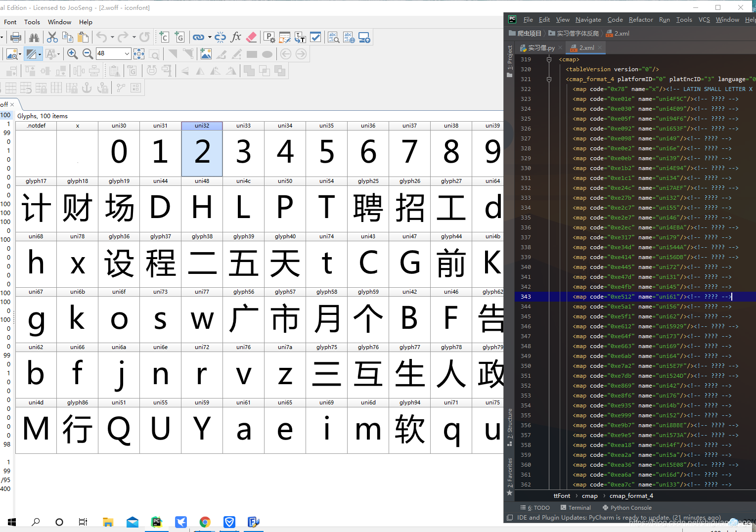Open the Refactor menu in PyCharm
This screenshot has height=532, width=756.
pyautogui.click(x=641, y=20)
